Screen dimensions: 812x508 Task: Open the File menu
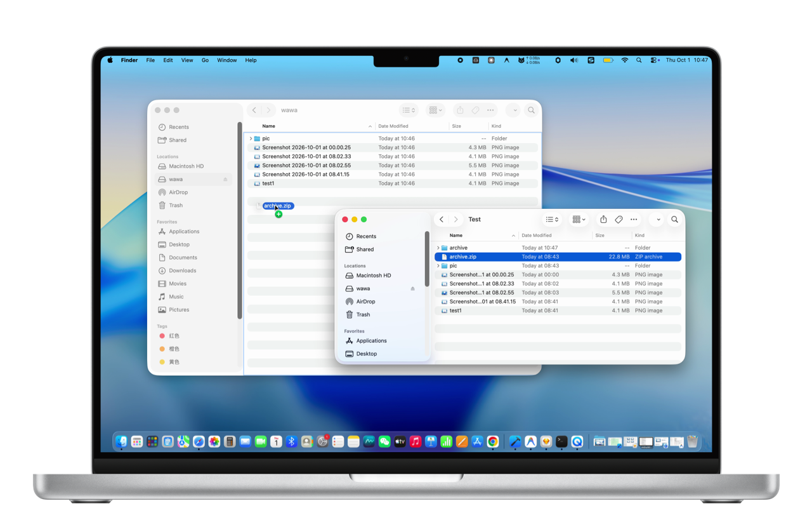point(150,60)
